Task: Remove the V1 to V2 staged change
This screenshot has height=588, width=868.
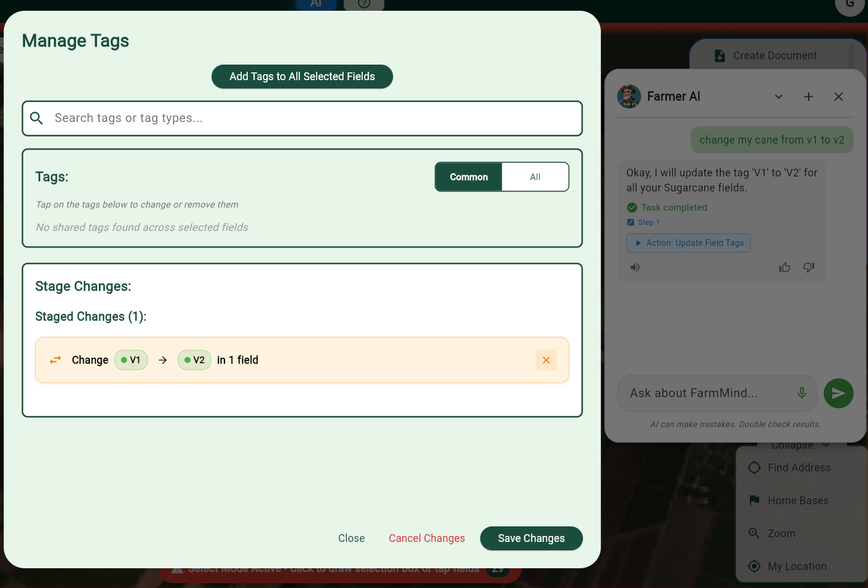Action: [545, 359]
